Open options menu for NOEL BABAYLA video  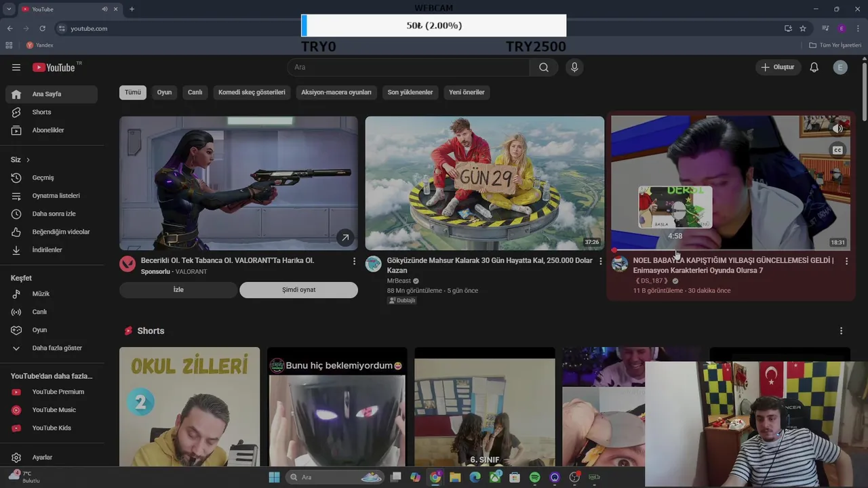pyautogui.click(x=846, y=261)
